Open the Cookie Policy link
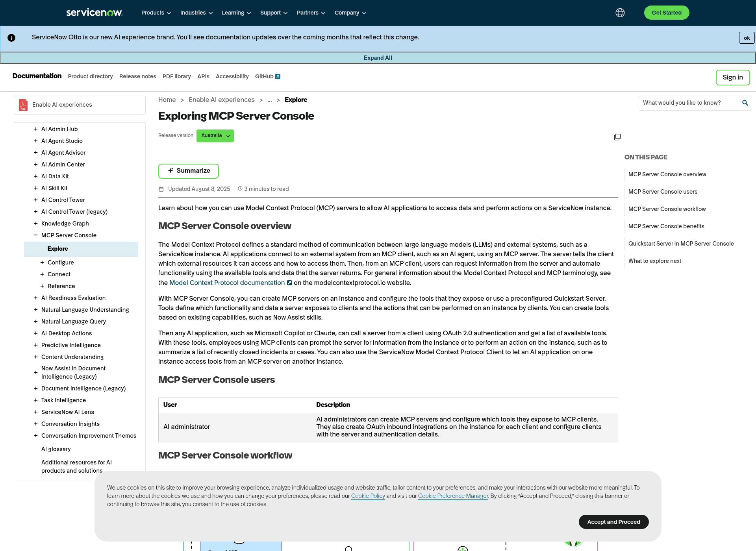Viewport: 756px width, 551px height. [368, 496]
